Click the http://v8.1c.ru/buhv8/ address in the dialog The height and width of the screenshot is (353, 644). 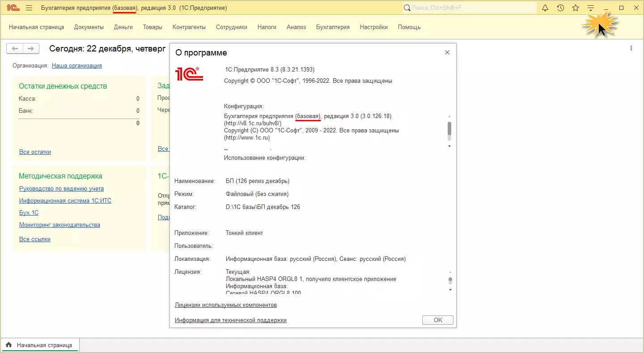[x=253, y=123]
